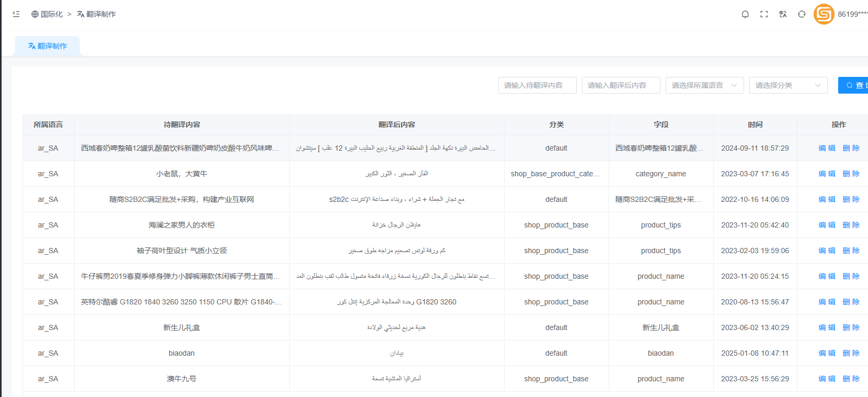
Task: Collapse the sidebar menu icon
Action: pos(16,14)
